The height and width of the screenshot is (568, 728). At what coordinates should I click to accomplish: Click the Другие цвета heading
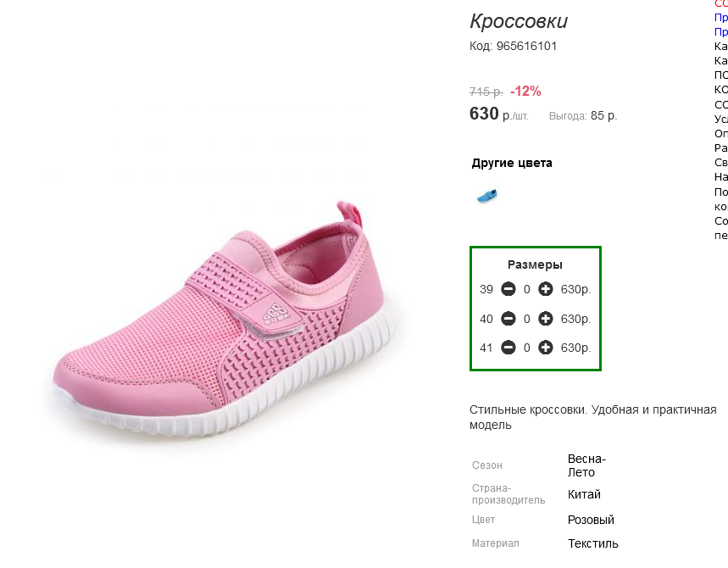(512, 163)
